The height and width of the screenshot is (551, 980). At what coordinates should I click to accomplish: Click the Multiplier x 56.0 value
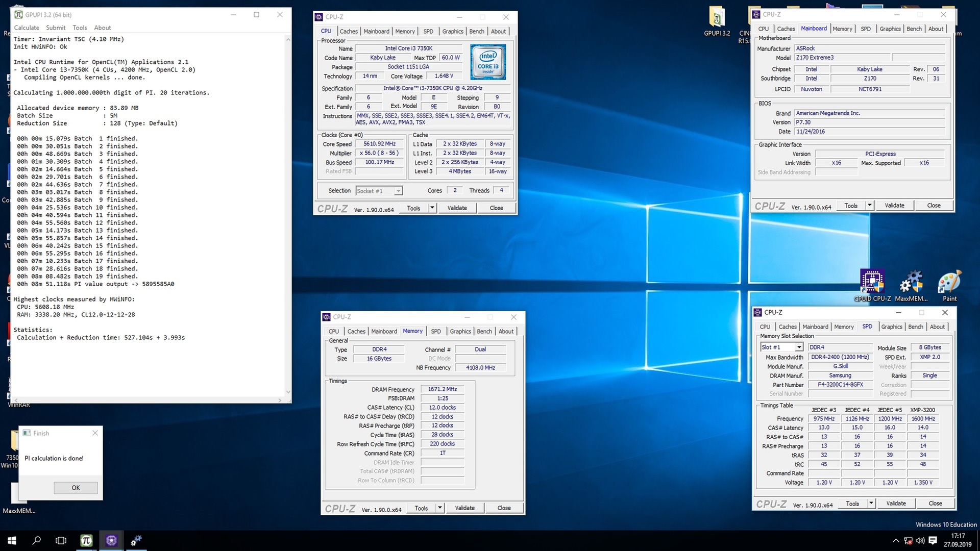pyautogui.click(x=379, y=153)
